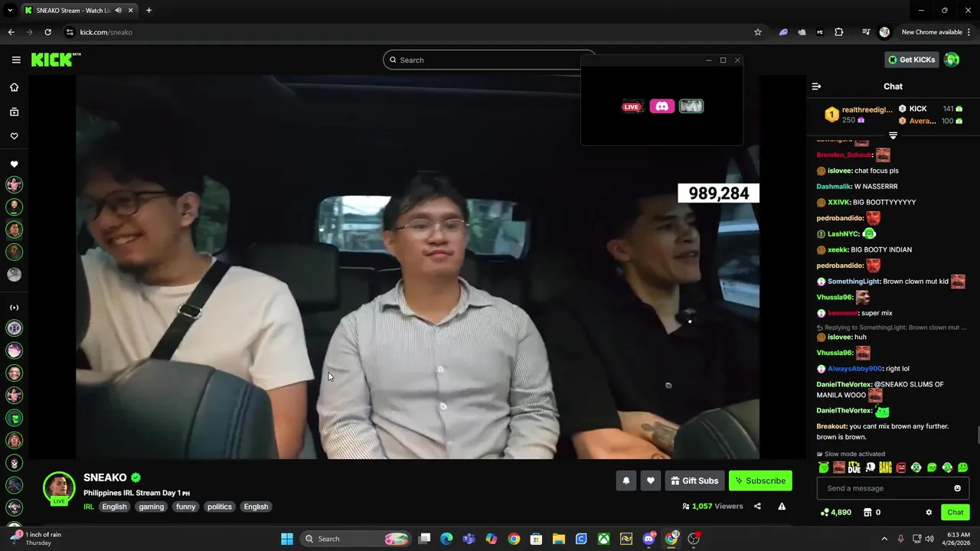Click the LIVE badge in popup window
The width and height of the screenshot is (980, 551).
coord(632,106)
